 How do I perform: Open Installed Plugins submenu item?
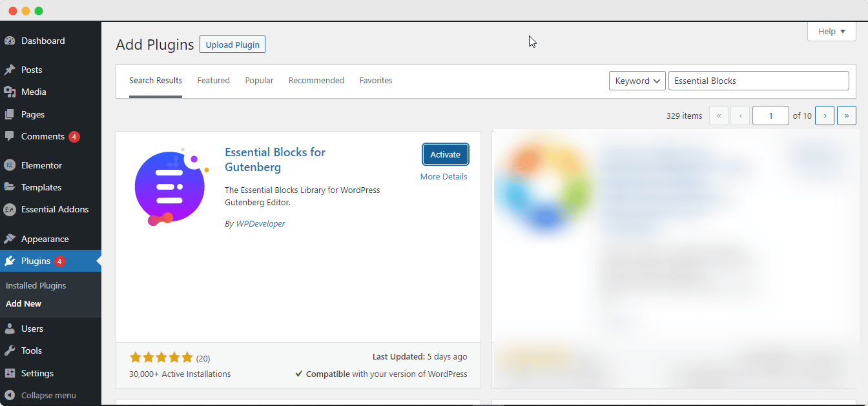(36, 285)
